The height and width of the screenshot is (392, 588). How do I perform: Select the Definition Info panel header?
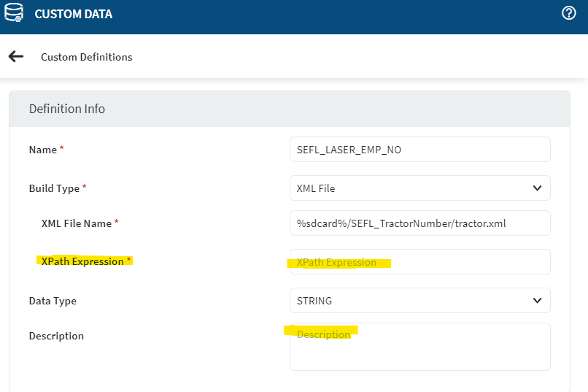(x=67, y=109)
